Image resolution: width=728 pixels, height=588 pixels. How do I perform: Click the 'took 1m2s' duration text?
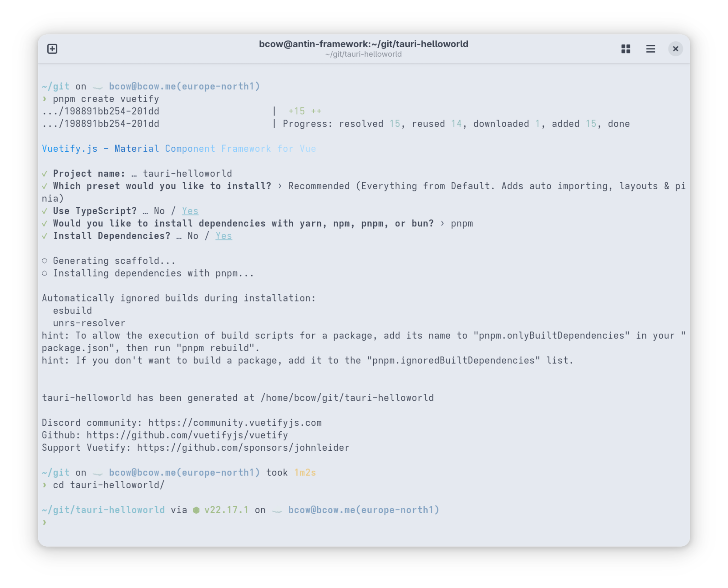pyautogui.click(x=291, y=472)
